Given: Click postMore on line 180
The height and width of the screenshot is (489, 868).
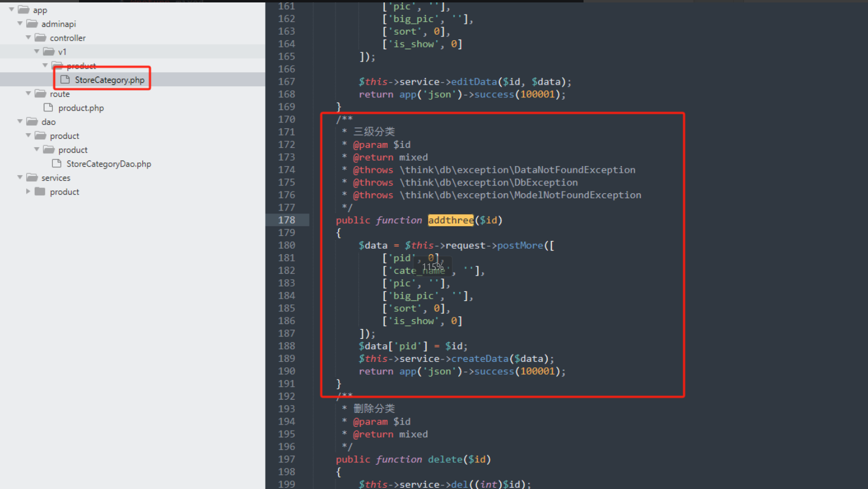Looking at the screenshot, I should 520,245.
